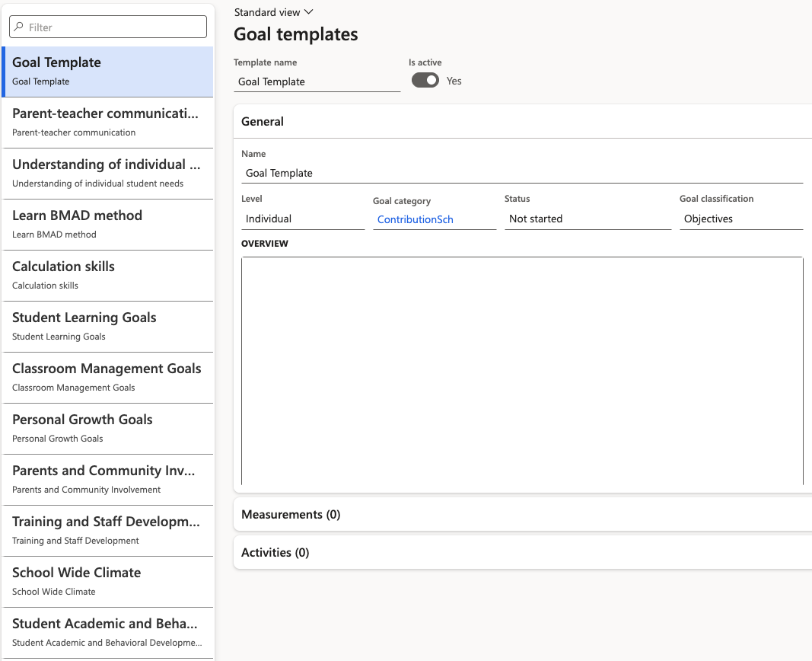The height and width of the screenshot is (661, 812).
Task: Click the Template name field
Action: (x=317, y=81)
